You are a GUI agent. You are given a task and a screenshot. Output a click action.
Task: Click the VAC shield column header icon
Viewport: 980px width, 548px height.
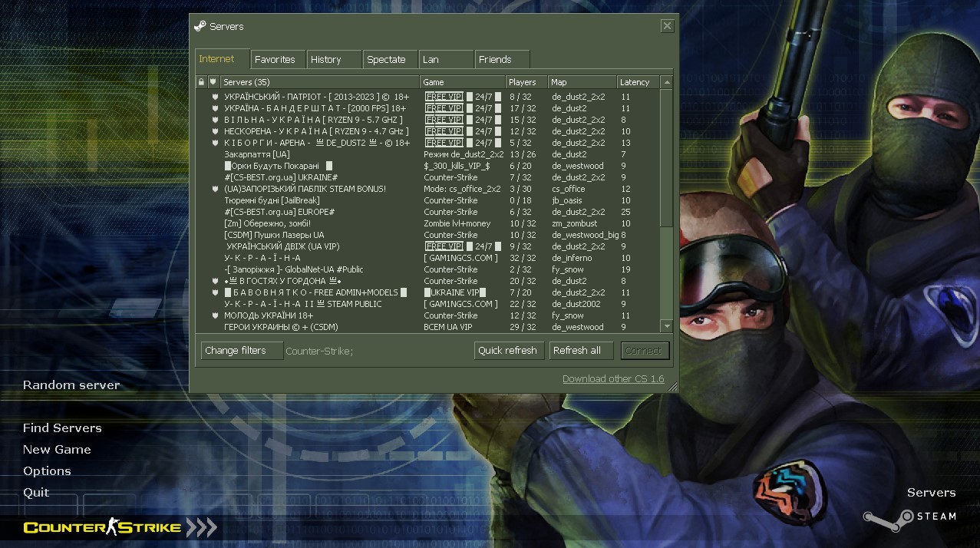coord(213,82)
